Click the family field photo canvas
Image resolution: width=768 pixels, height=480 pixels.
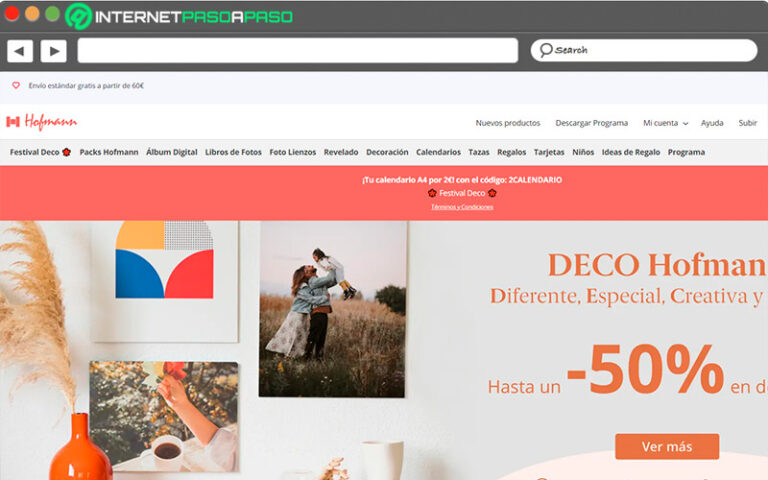333,309
